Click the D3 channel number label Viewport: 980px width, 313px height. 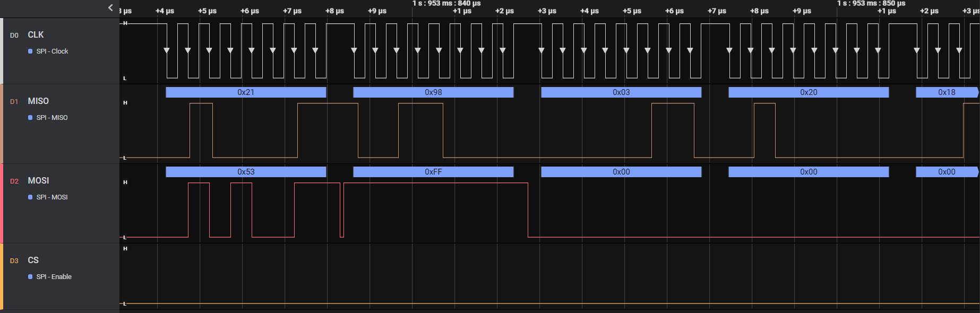(14, 261)
